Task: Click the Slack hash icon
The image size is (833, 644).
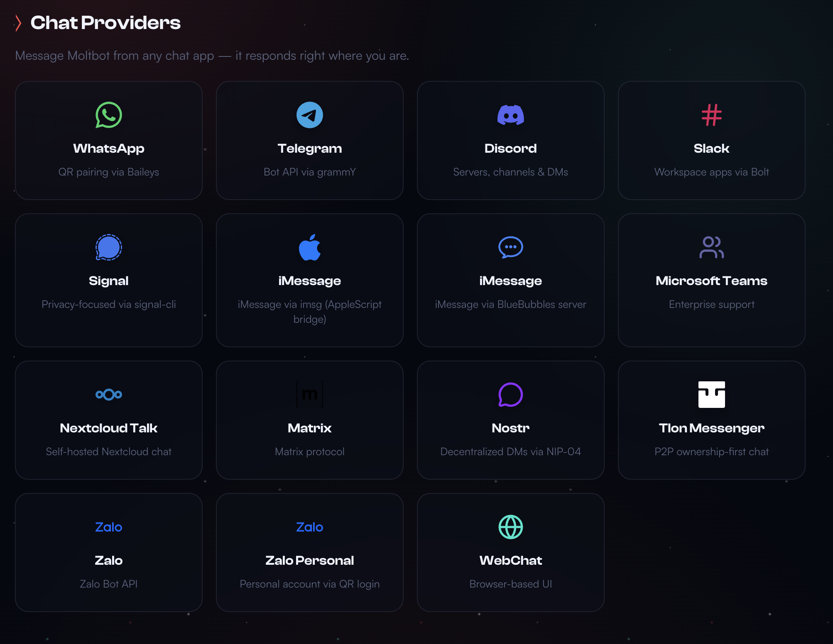Action: (712, 115)
